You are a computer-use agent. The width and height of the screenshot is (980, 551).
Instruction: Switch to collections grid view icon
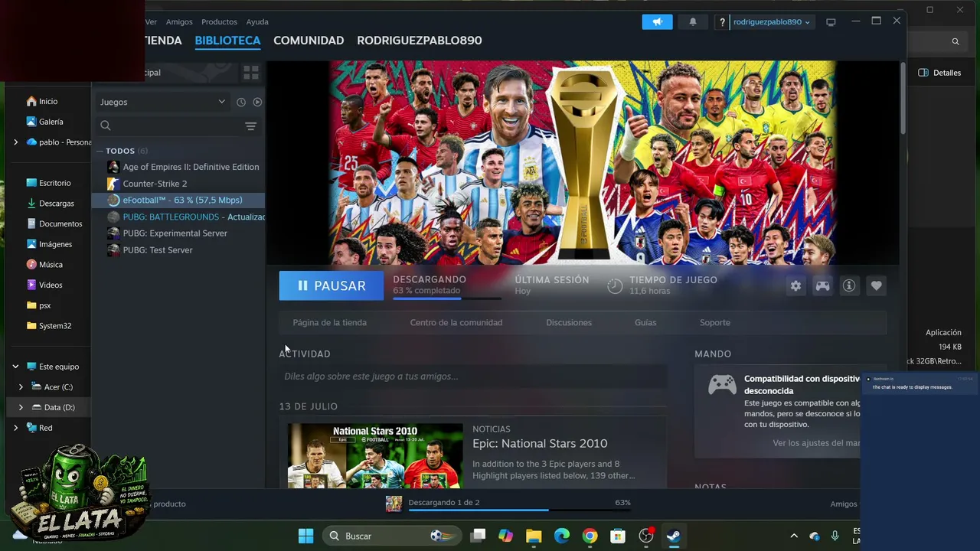[x=250, y=73]
